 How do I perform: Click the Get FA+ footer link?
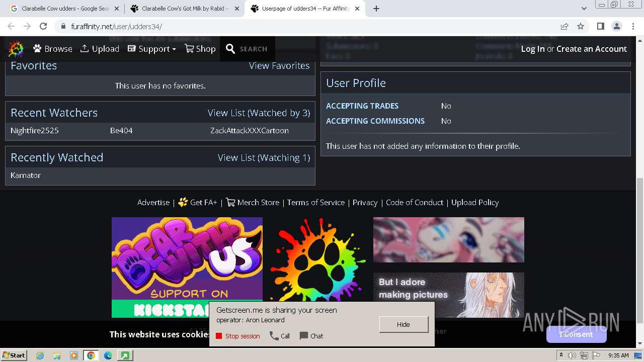click(x=198, y=202)
